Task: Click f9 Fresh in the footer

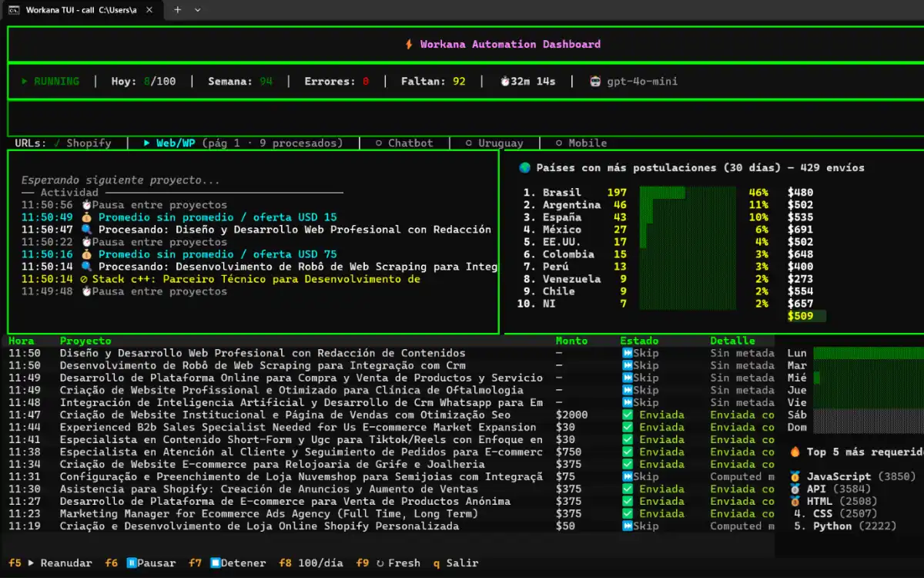Action: click(388, 563)
